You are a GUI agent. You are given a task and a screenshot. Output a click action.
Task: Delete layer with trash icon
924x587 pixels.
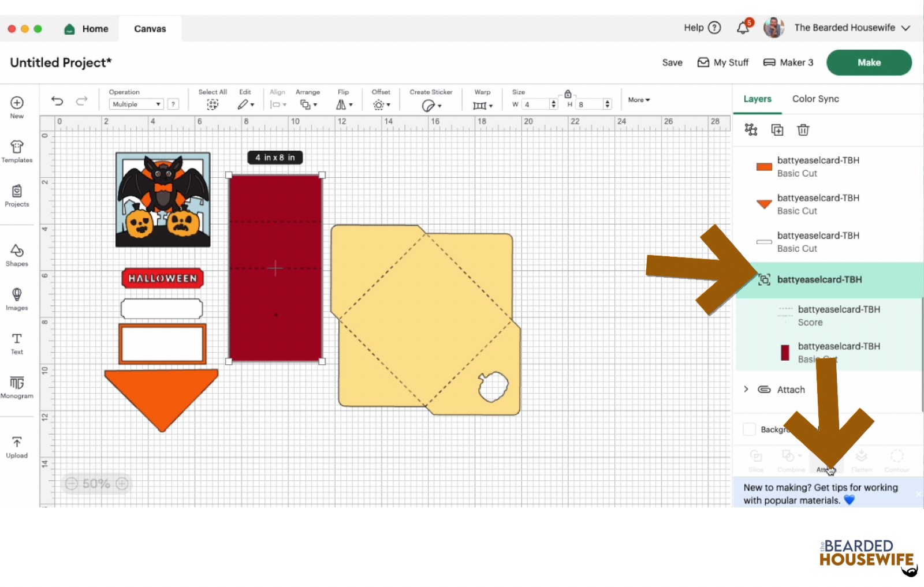click(x=803, y=130)
